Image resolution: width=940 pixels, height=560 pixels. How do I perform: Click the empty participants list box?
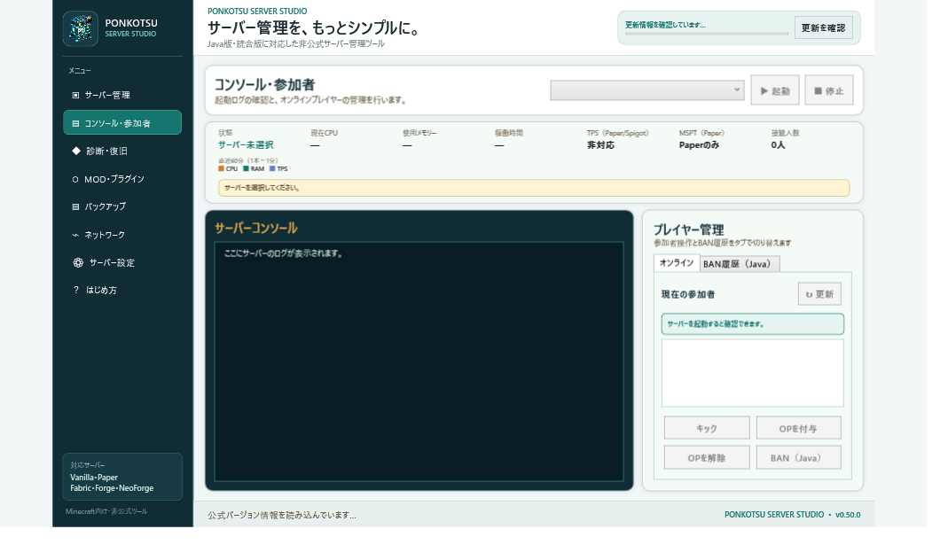(752, 373)
